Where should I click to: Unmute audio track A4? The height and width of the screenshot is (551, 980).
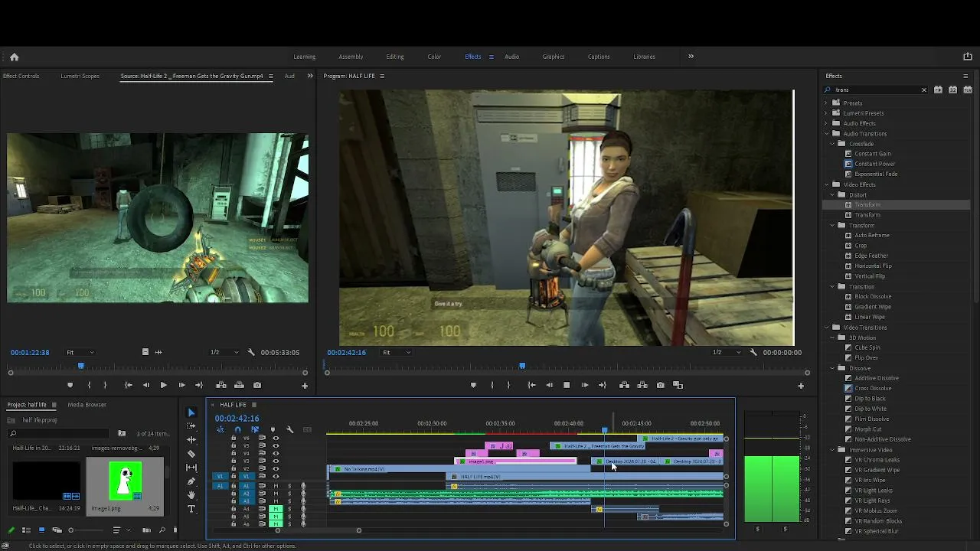[x=276, y=509]
